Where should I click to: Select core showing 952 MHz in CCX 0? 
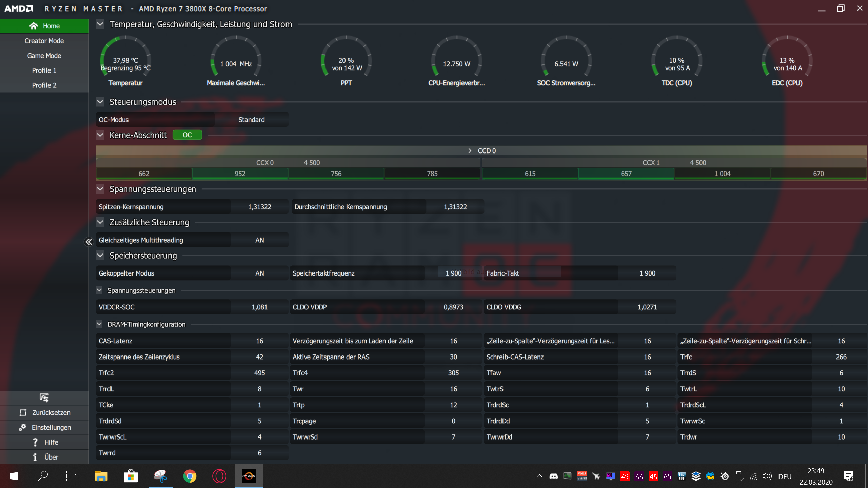tap(240, 174)
